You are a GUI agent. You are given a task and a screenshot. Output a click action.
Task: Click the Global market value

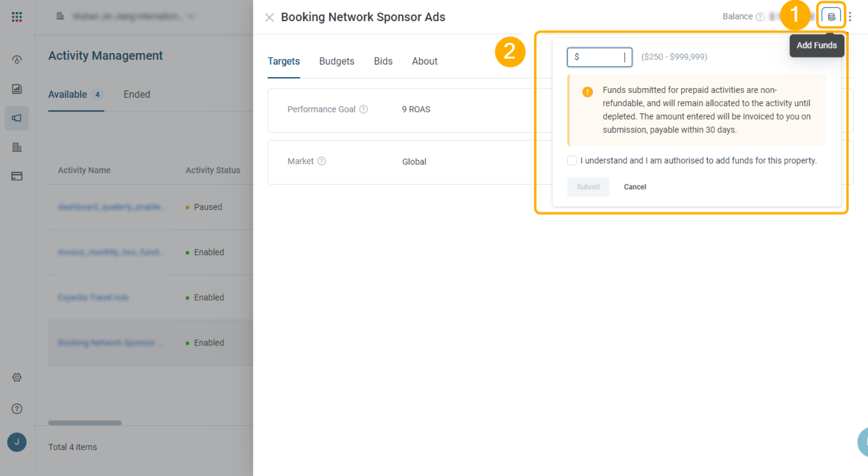pos(414,162)
